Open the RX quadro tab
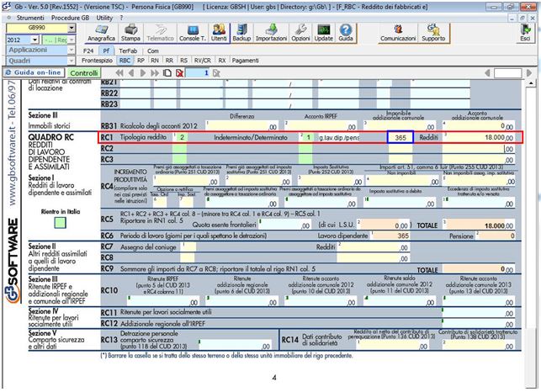Viewport: 541px width, 392px height. [222, 61]
